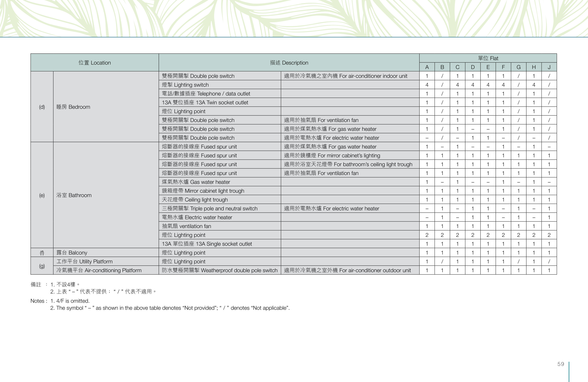Screen dimensions: 588x382
Task: Click the 描述 Description column header
Action: coord(289,62)
